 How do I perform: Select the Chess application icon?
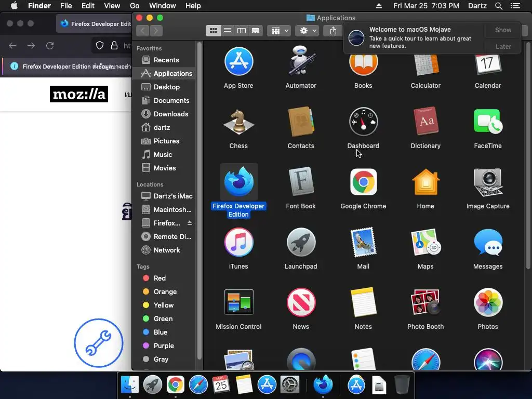pyautogui.click(x=238, y=122)
